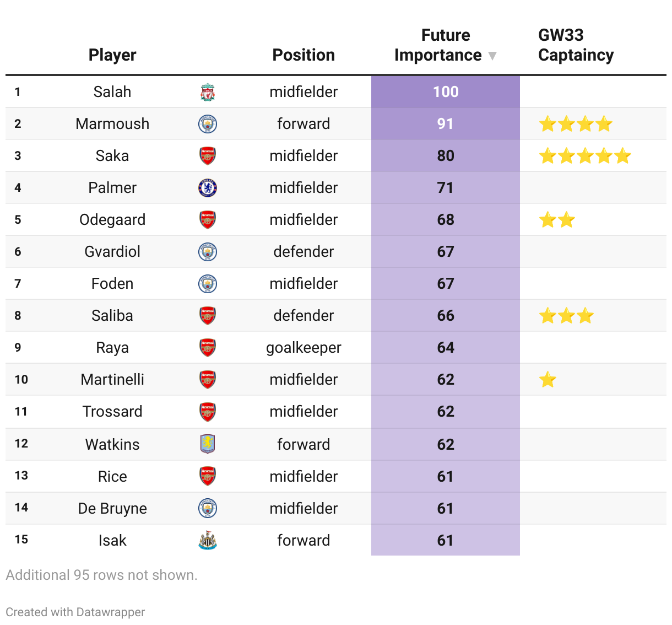The image size is (672, 625).
Task: Click Martinelli's single star captaincy rating
Action: (x=548, y=380)
